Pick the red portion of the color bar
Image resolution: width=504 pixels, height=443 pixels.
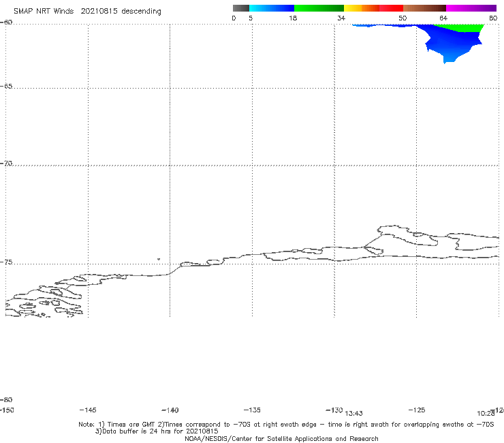pos(391,8)
